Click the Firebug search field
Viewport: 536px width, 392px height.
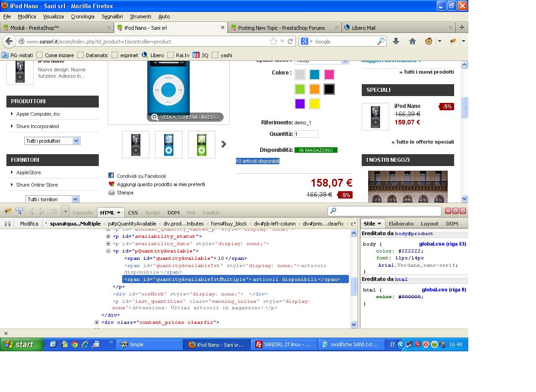tap(385, 211)
